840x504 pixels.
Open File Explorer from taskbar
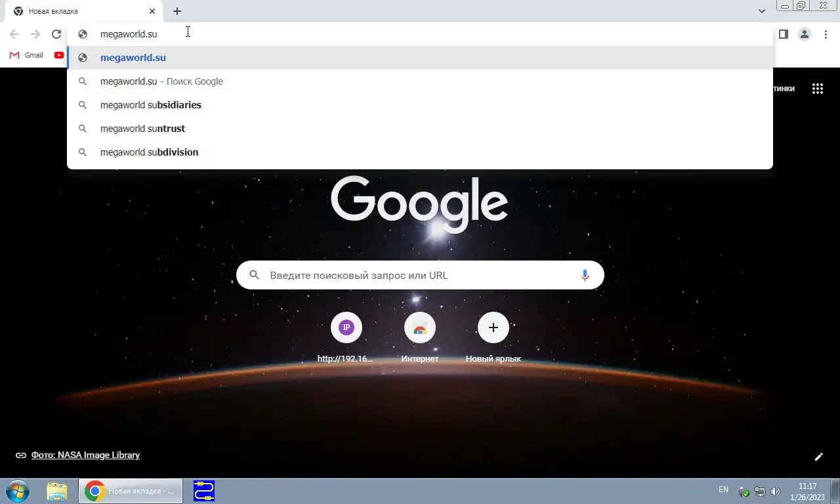coord(57,491)
